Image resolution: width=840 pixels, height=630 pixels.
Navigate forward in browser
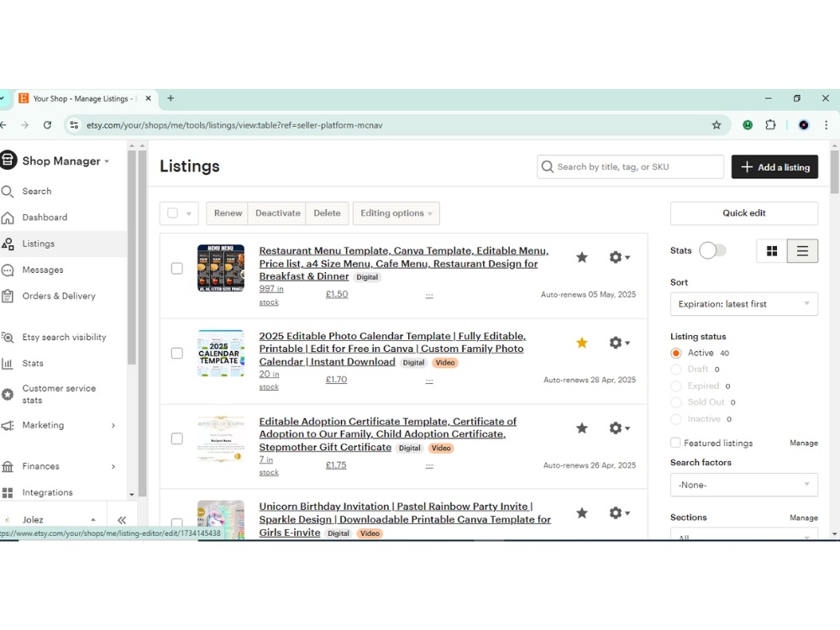coord(24,125)
